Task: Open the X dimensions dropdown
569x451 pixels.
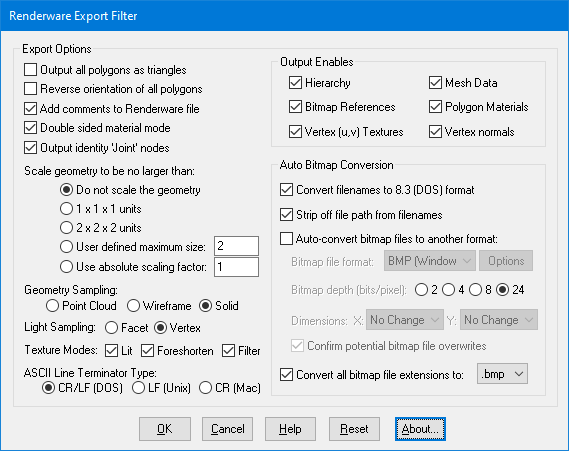Action: click(x=405, y=320)
